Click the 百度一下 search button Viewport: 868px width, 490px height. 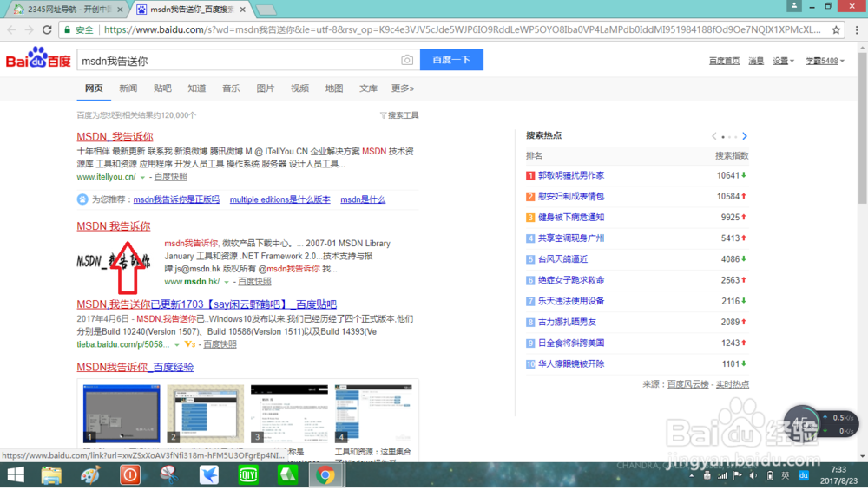click(451, 60)
